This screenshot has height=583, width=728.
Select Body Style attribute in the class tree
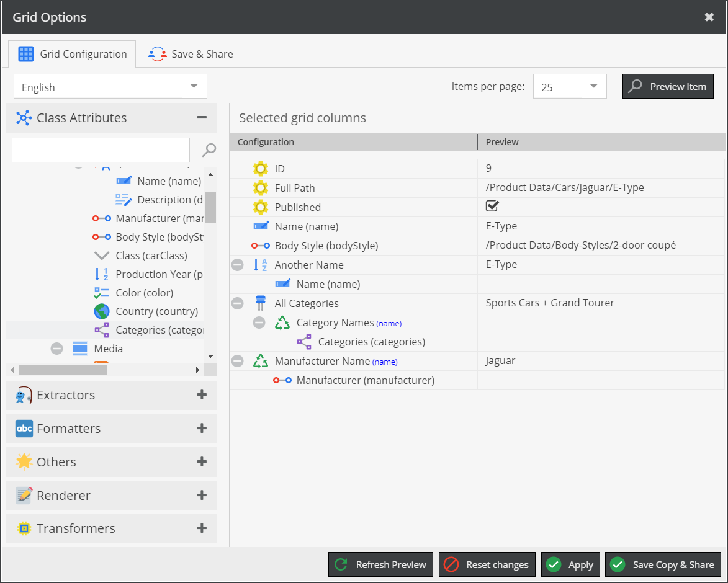point(160,237)
